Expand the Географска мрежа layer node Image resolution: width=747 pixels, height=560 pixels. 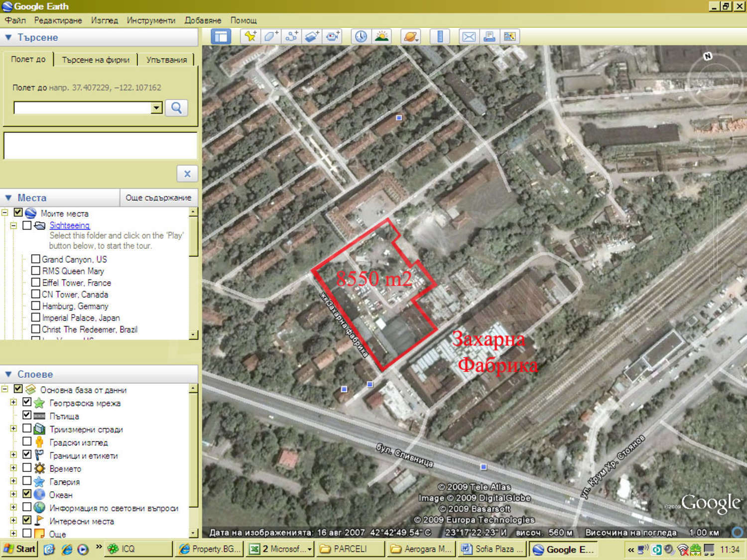[x=13, y=402]
